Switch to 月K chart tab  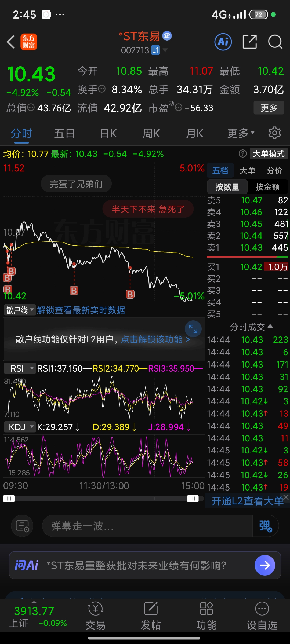(195, 133)
